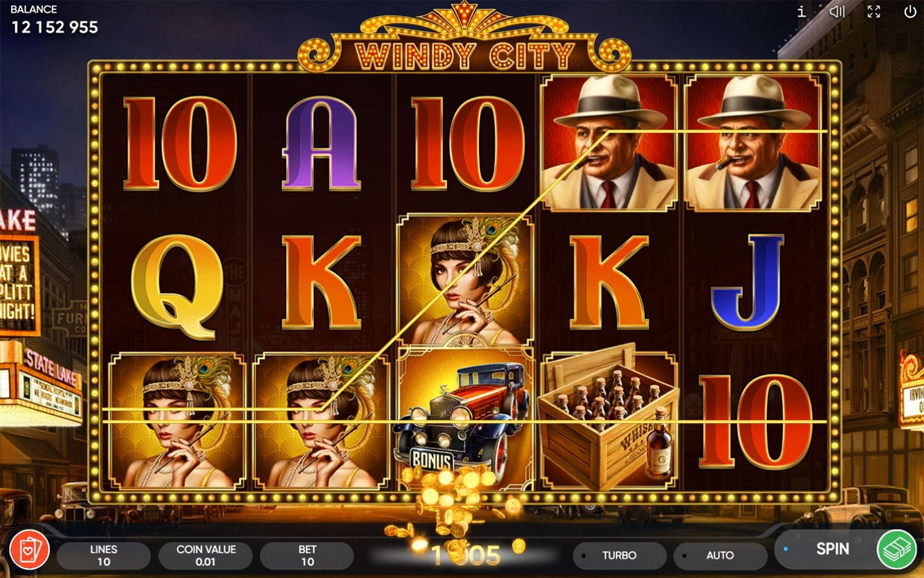Mute the game sound icon
Viewport: 924px width, 578px height.
click(837, 12)
